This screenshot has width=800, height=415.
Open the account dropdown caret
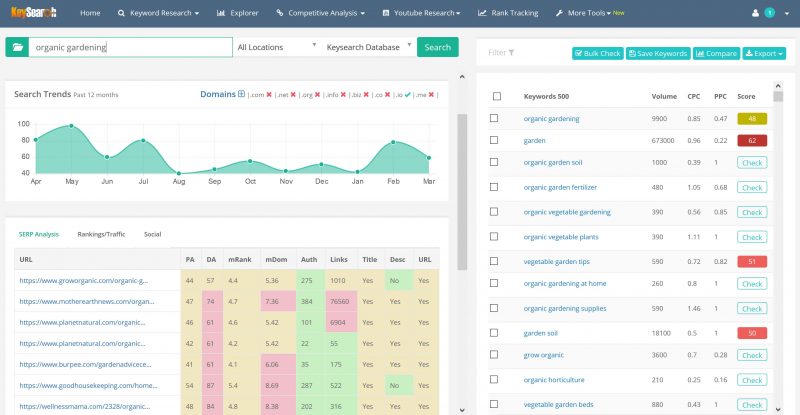[x=787, y=13]
